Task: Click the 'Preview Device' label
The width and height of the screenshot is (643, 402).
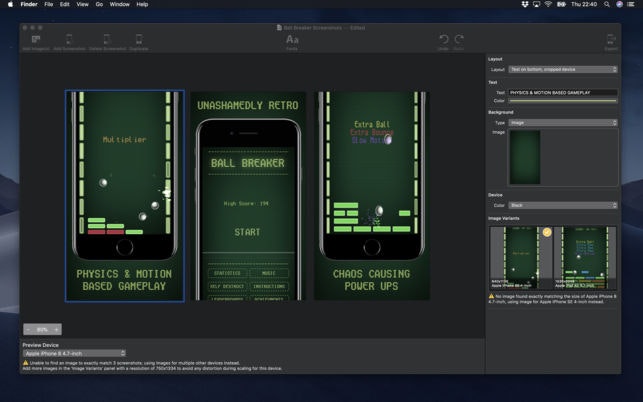Action: coord(41,345)
